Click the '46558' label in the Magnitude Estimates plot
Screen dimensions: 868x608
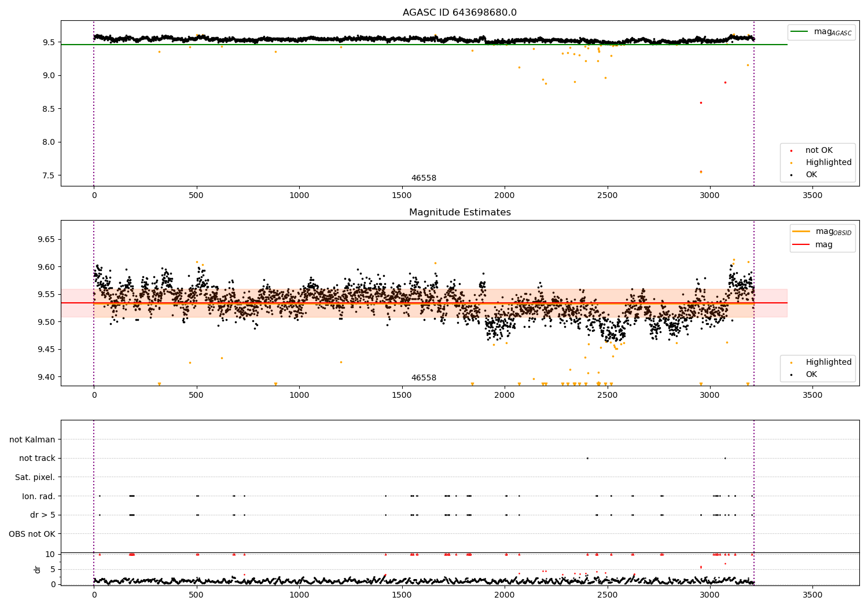point(424,378)
